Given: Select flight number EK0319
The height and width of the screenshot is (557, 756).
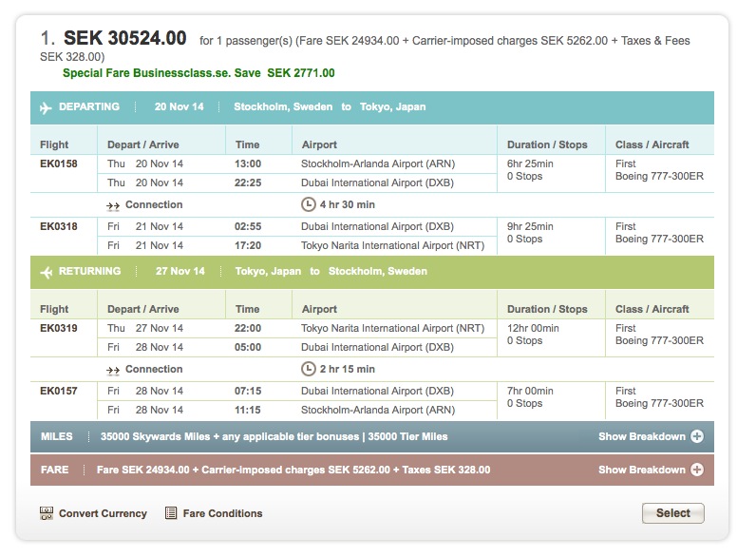Looking at the screenshot, I should click(x=59, y=329).
